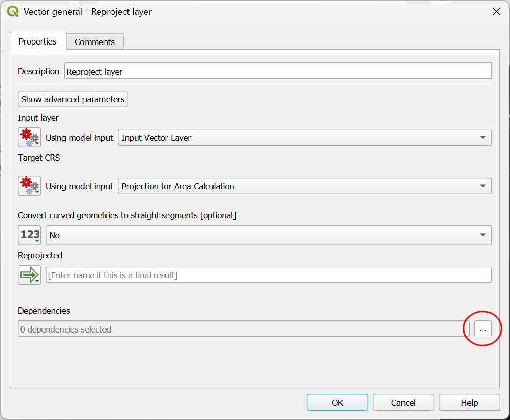The width and height of the screenshot is (510, 420).
Task: Open Help for Reproject layer
Action: (469, 403)
